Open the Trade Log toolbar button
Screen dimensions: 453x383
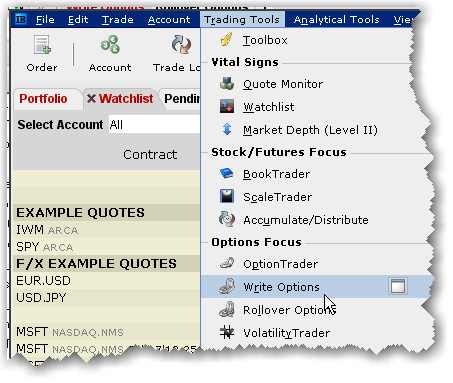(177, 54)
